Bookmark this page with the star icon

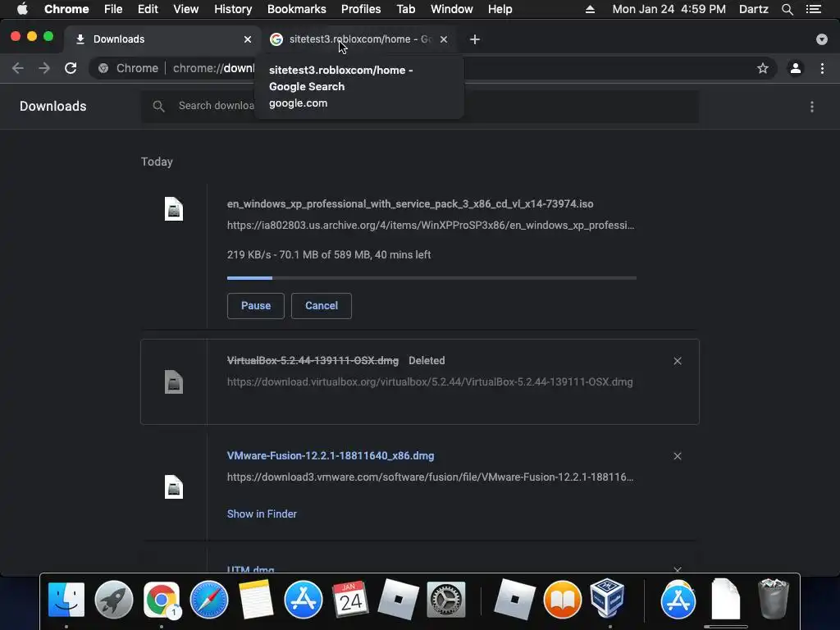coord(762,68)
